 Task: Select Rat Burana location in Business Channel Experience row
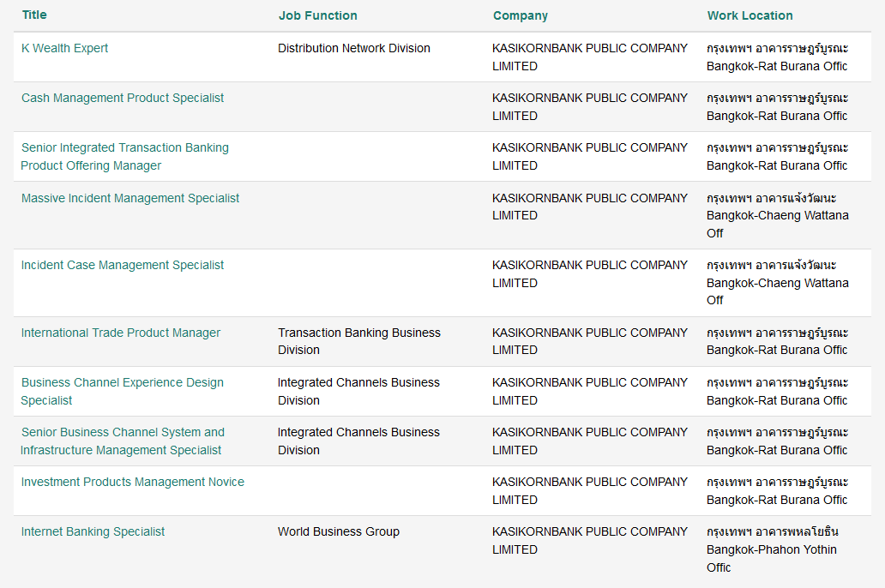pyautogui.click(x=777, y=392)
